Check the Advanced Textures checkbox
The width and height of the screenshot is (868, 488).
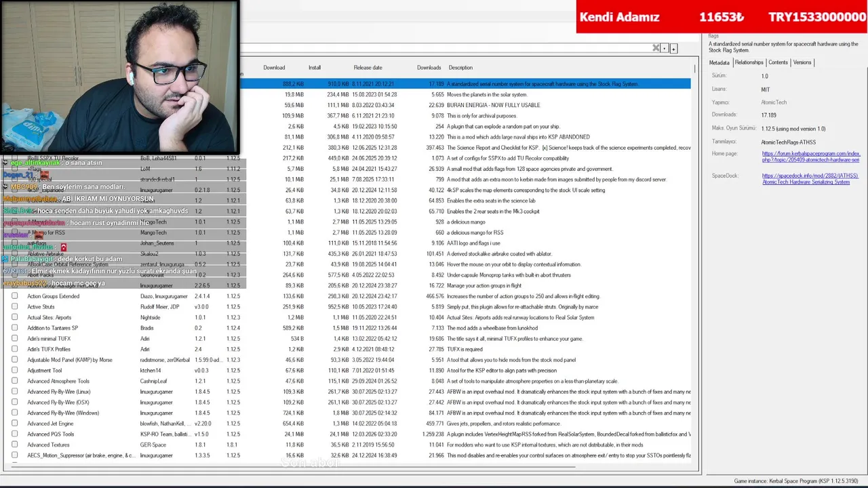click(x=14, y=445)
